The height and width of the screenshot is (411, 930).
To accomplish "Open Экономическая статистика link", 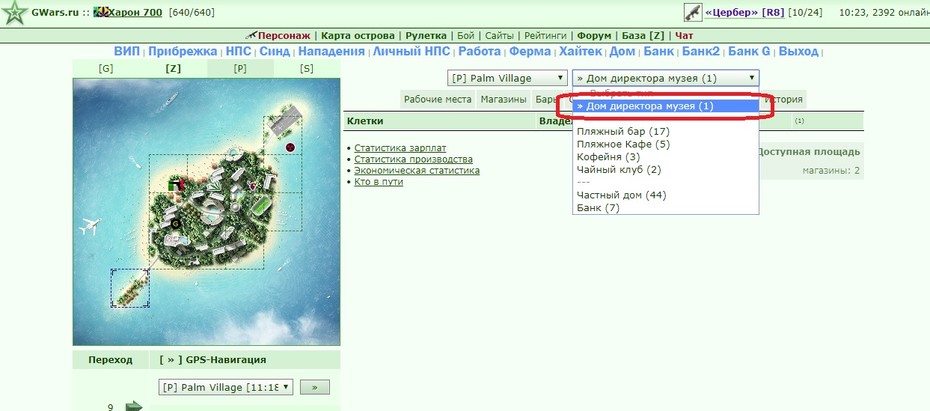I will (417, 170).
